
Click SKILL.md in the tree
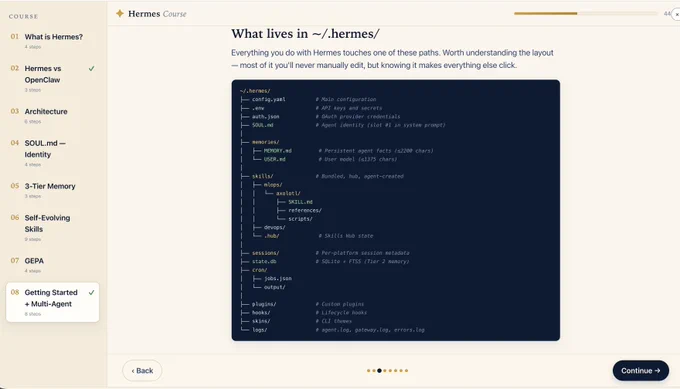tap(300, 202)
